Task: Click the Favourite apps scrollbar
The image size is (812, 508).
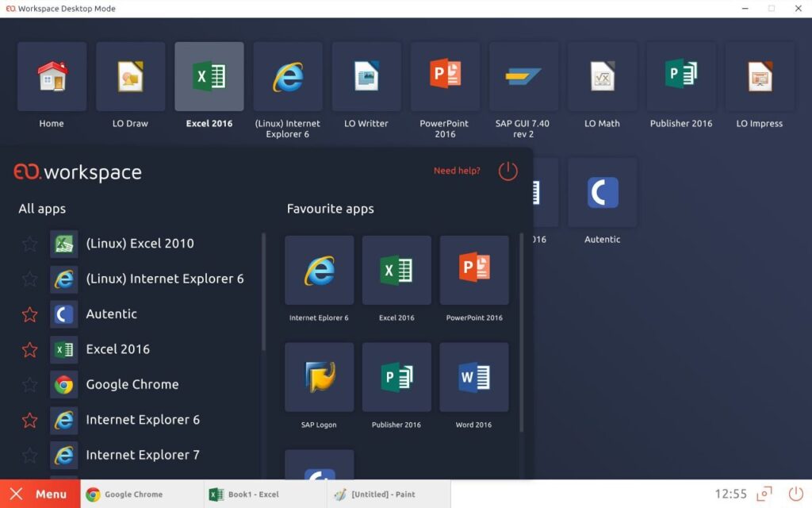Action: point(522,333)
